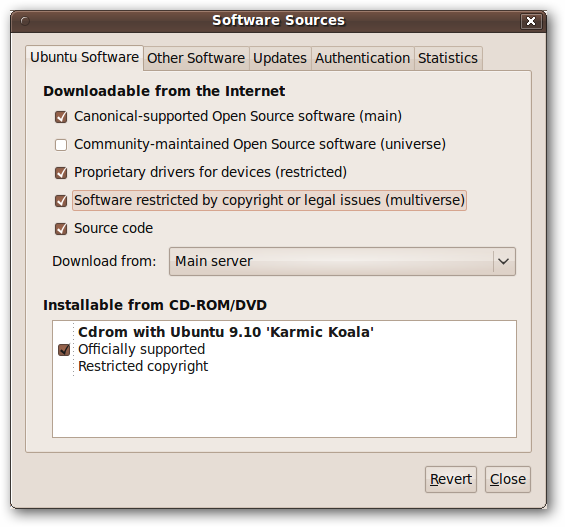This screenshot has width=565, height=527.
Task: Click empty area of CD-ROM source list
Action: [284, 407]
